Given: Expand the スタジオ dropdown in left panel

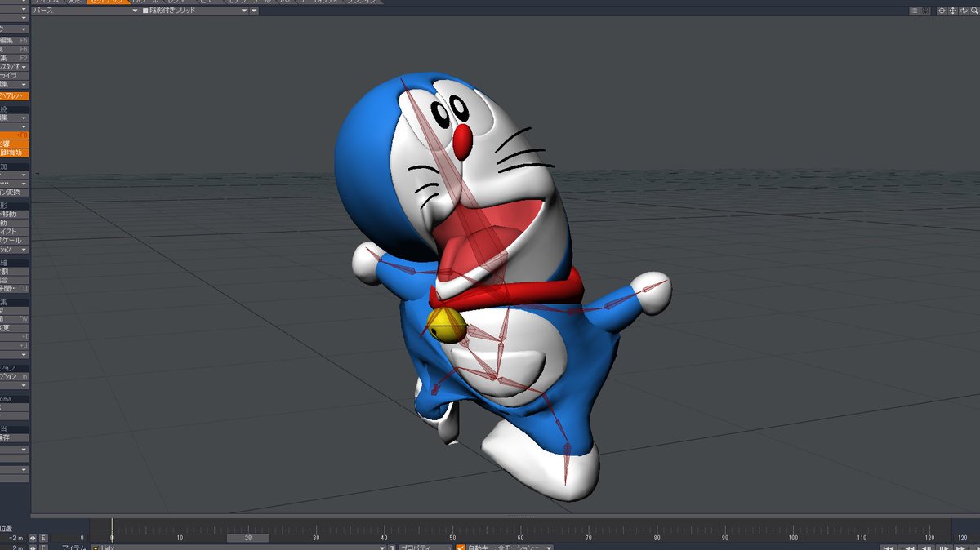Looking at the screenshot, I should pyautogui.click(x=14, y=67).
